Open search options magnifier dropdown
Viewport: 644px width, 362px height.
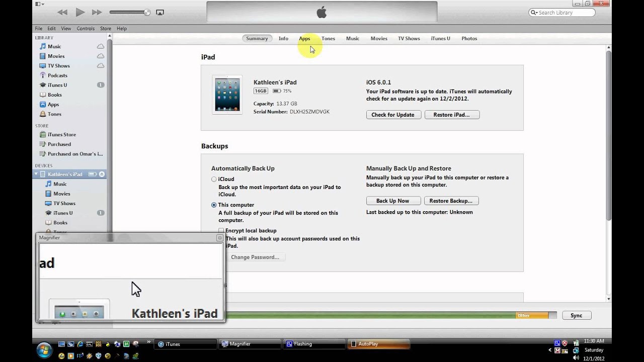[534, 13]
